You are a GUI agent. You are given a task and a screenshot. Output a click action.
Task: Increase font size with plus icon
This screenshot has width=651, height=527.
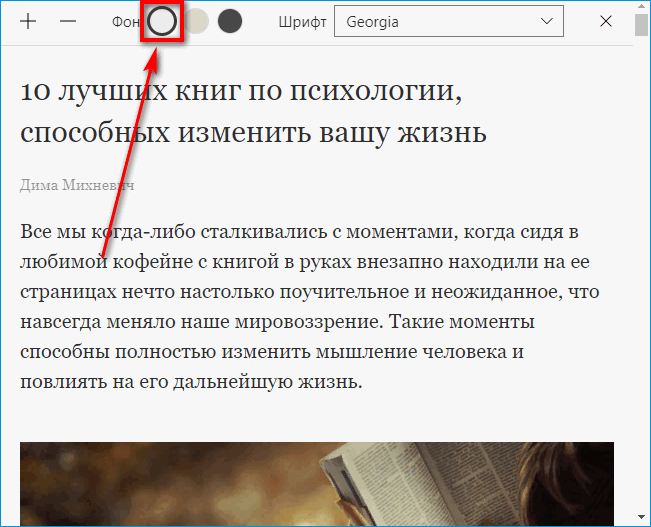point(28,21)
